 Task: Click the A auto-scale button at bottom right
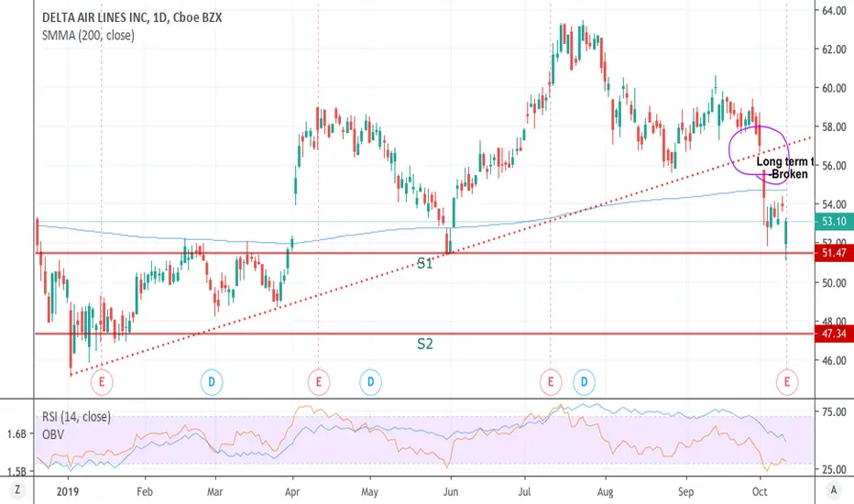833,490
